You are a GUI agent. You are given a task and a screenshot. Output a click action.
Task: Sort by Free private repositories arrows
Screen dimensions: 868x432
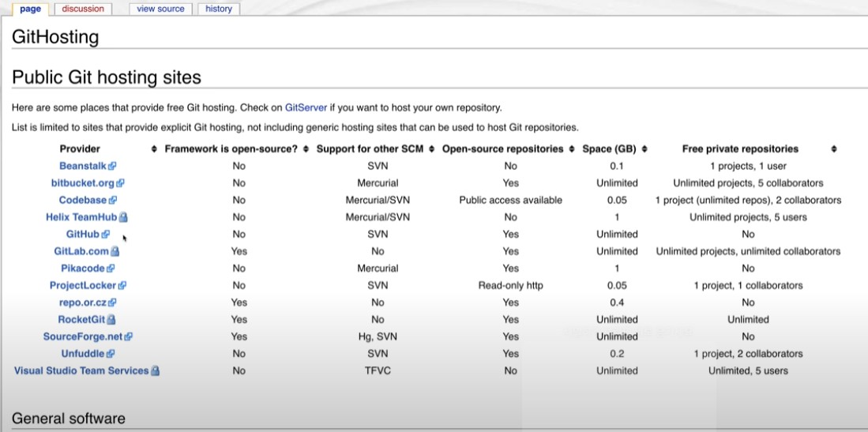834,149
